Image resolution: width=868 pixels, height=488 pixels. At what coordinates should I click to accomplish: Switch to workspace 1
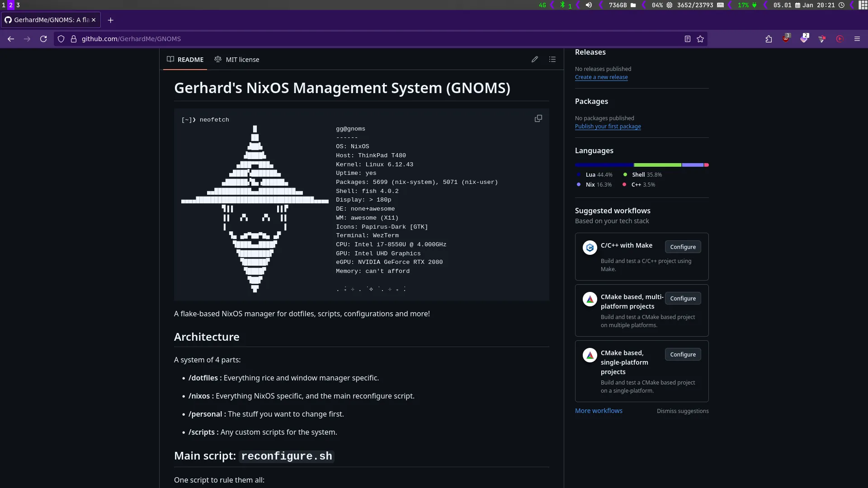click(x=4, y=5)
